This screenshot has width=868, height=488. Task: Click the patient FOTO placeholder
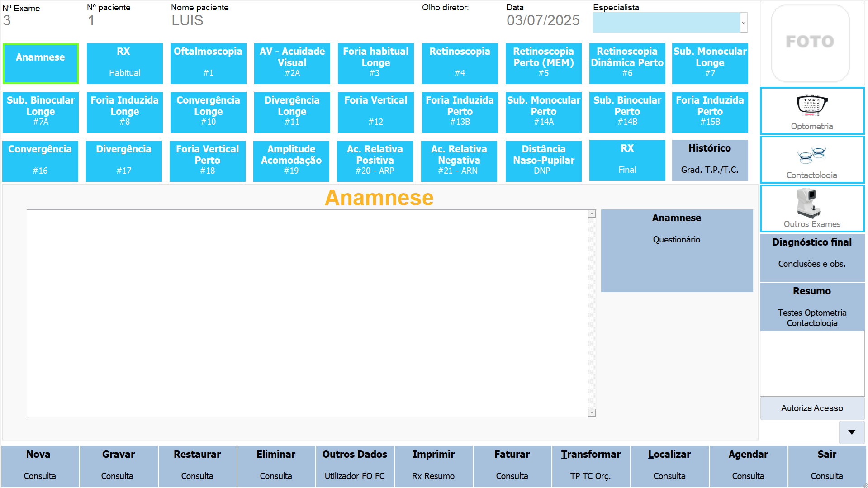[x=810, y=43]
